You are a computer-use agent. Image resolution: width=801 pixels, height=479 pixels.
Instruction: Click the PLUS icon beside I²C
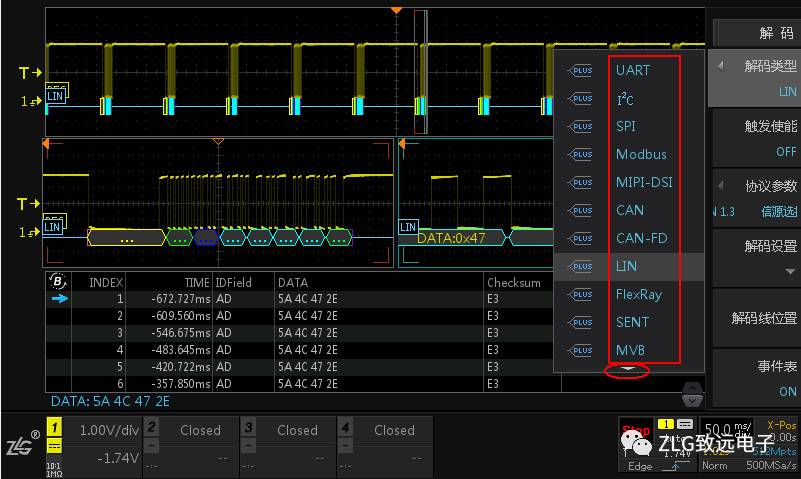click(x=580, y=99)
